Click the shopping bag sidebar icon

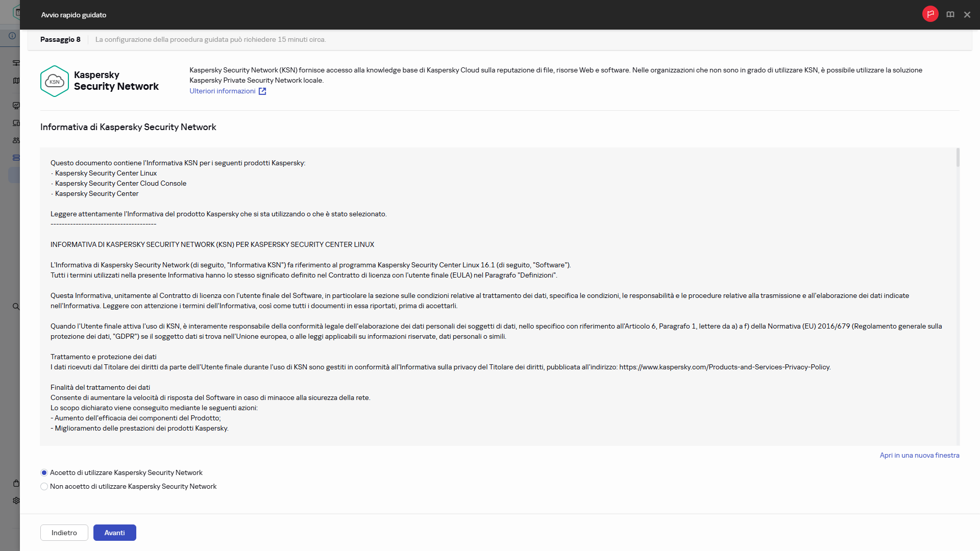tap(16, 483)
